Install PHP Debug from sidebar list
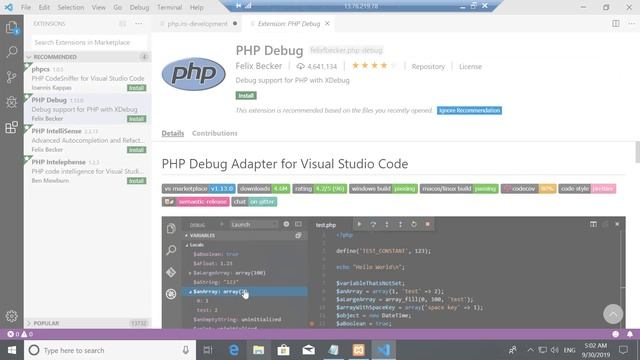640x360 pixels. pos(136,119)
